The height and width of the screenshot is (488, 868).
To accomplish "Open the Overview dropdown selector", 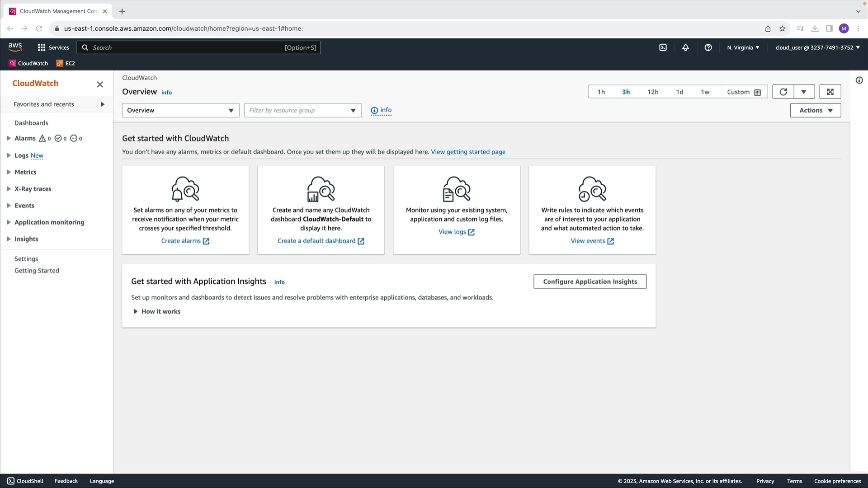I will tap(180, 110).
